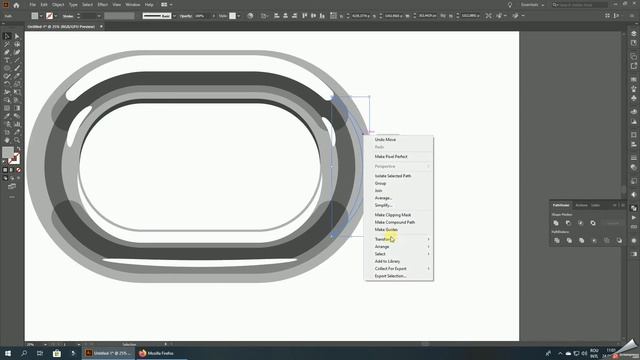Switch to the Pathfinder panel tab
Screen dimensions: 640x360
pyautogui.click(x=561, y=205)
